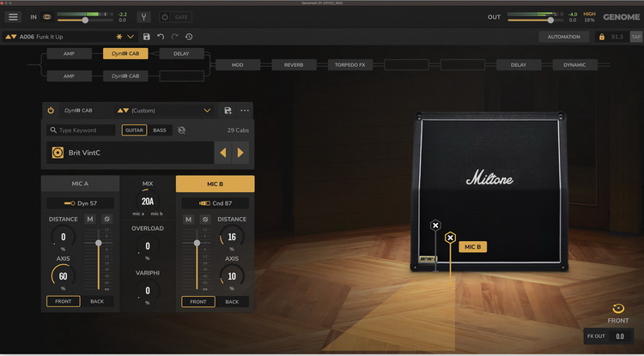The height and width of the screenshot is (356, 644).
Task: Undo the last change
Action: tap(161, 37)
